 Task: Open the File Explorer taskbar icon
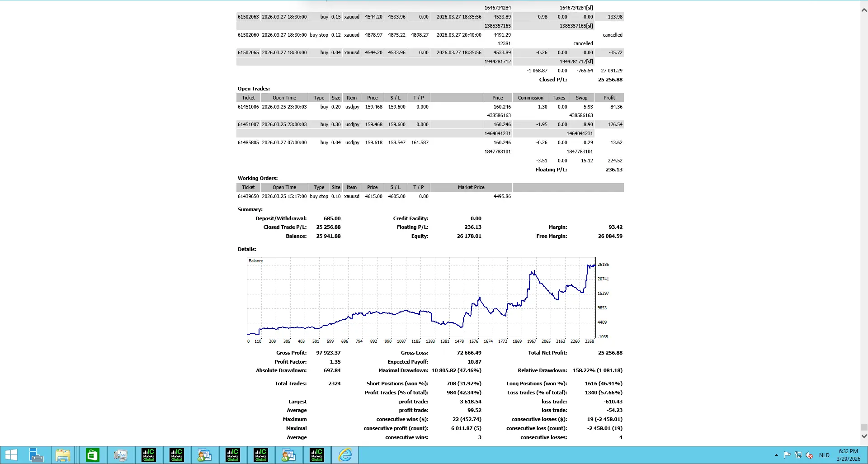click(63, 455)
